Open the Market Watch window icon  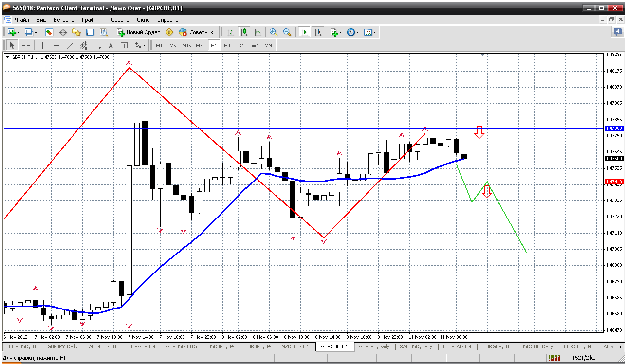(49, 32)
